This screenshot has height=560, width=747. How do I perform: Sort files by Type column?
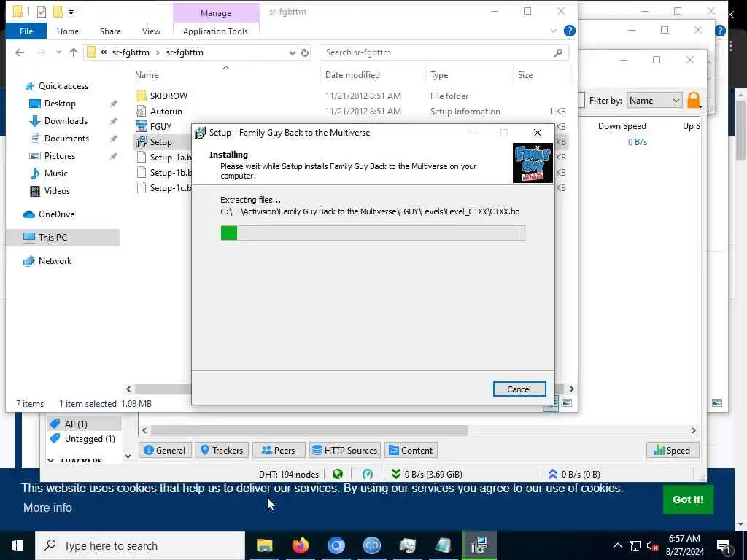(438, 75)
